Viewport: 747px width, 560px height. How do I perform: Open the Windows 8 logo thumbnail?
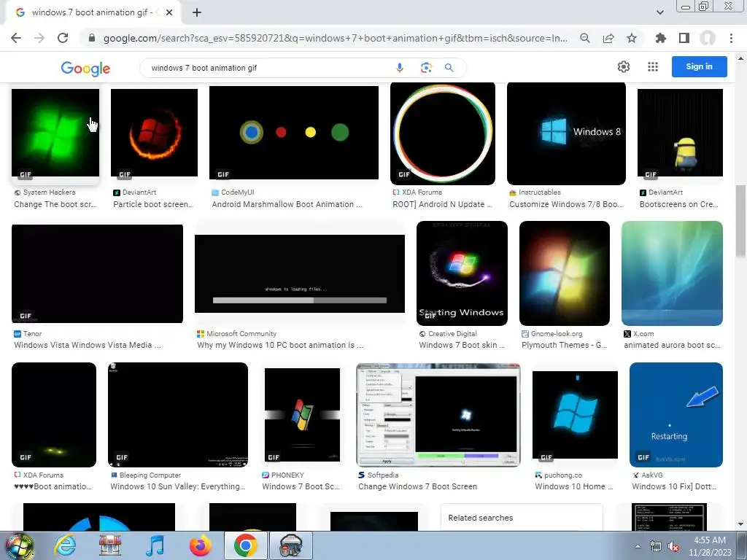click(566, 133)
